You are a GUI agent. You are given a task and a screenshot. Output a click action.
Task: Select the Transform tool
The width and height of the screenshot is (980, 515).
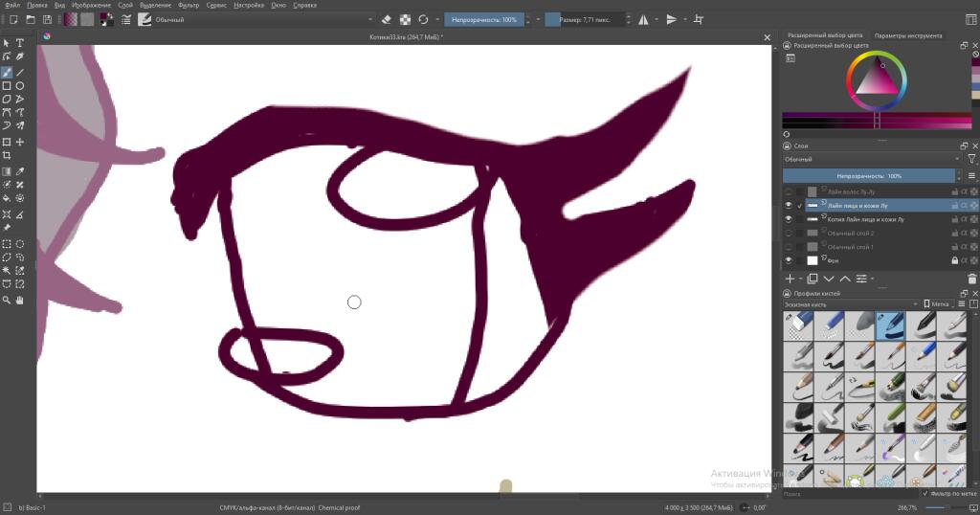7,142
